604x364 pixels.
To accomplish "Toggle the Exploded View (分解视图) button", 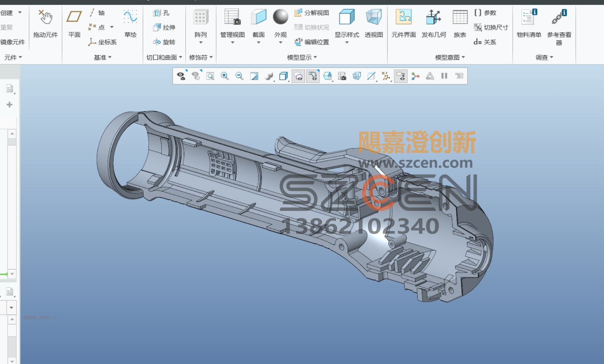I will [x=311, y=13].
